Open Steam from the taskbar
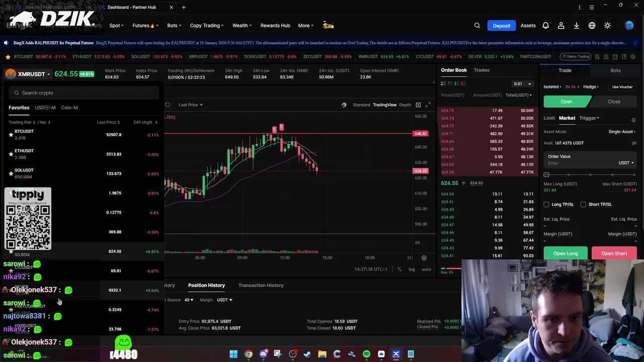The height and width of the screenshot is (362, 644). point(307,354)
